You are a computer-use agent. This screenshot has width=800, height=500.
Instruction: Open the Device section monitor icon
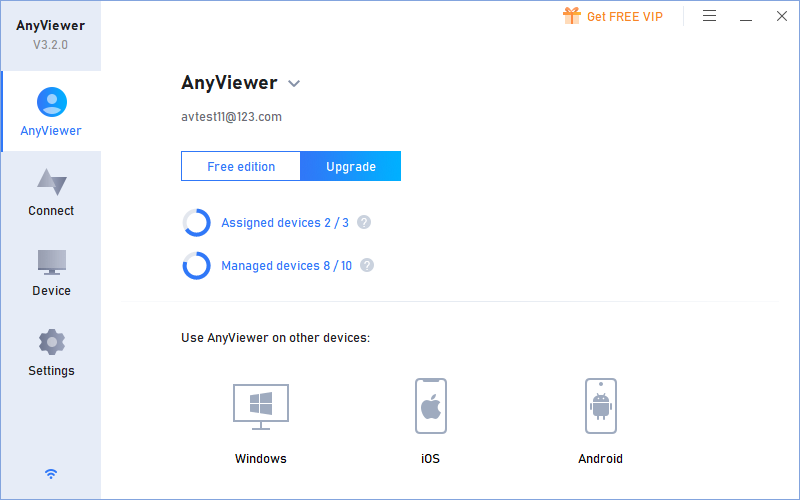pos(51,263)
